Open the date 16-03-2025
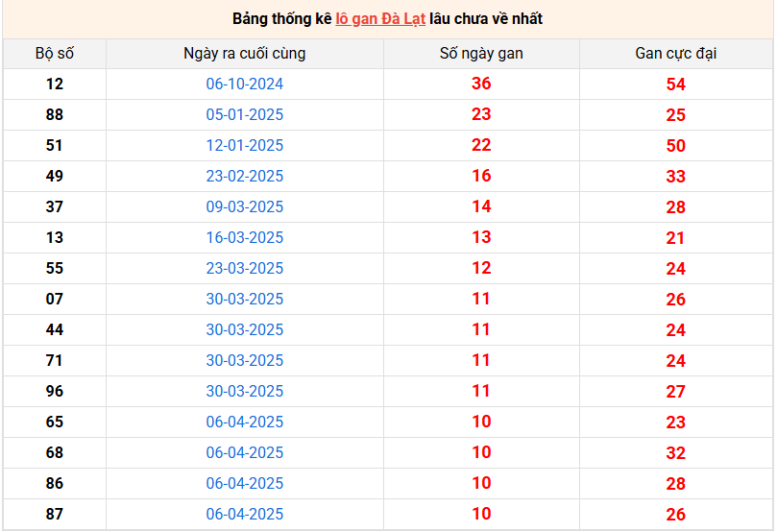Screen dimensions: 777x532 pyautogui.click(x=245, y=238)
